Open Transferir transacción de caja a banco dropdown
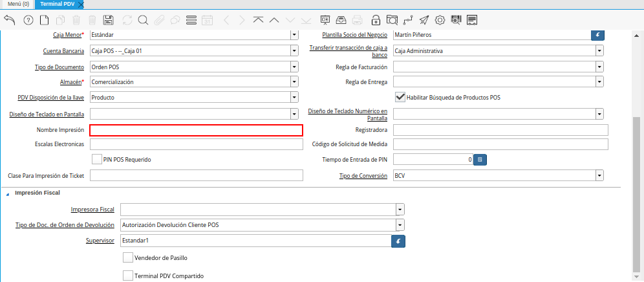This screenshot has width=644, height=282. [599, 51]
